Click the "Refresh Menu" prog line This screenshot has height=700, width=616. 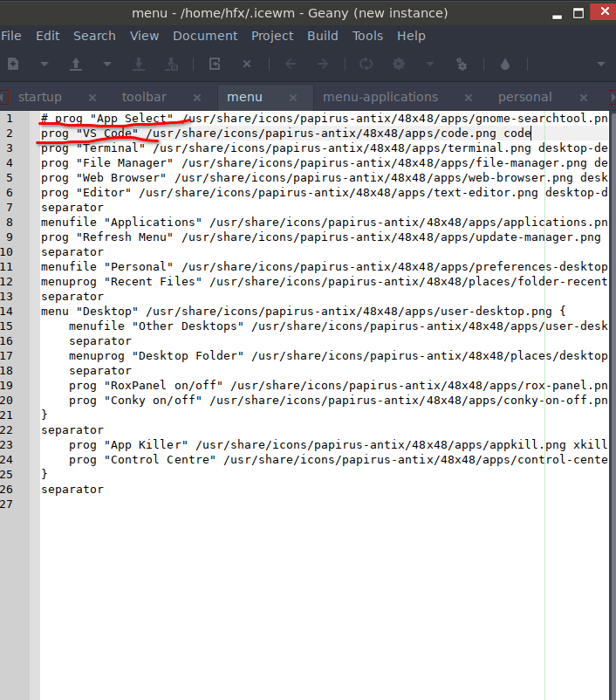(325, 237)
